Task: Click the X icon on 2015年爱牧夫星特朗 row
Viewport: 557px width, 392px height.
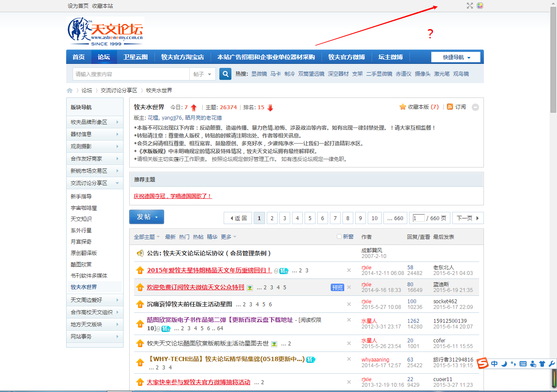Action: [x=349, y=270]
